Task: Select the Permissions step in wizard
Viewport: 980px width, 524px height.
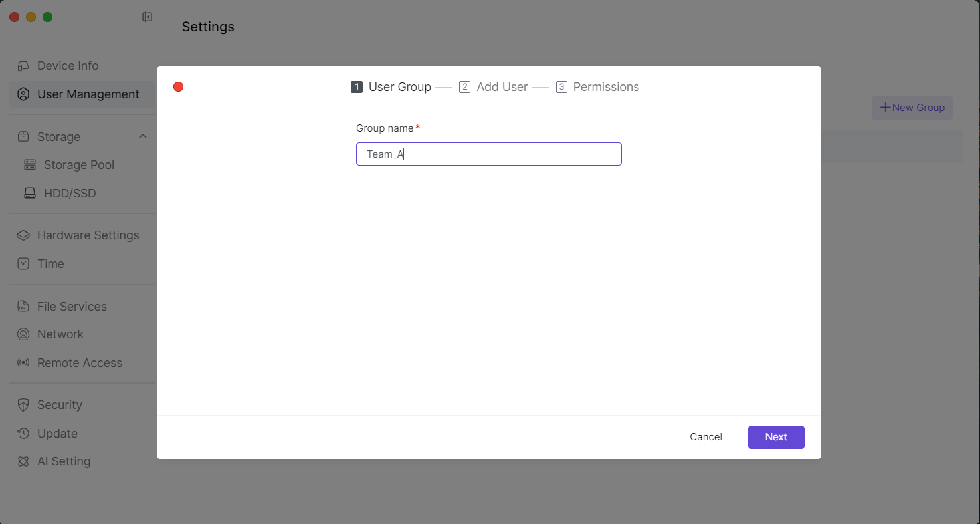Action: click(x=597, y=87)
